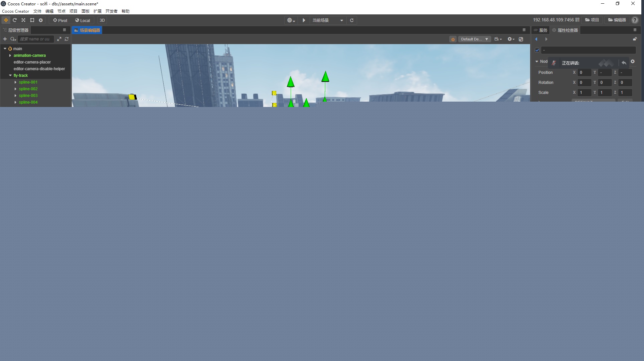Select the move transform tool
The width and height of the screenshot is (644, 361).
pyautogui.click(x=6, y=20)
